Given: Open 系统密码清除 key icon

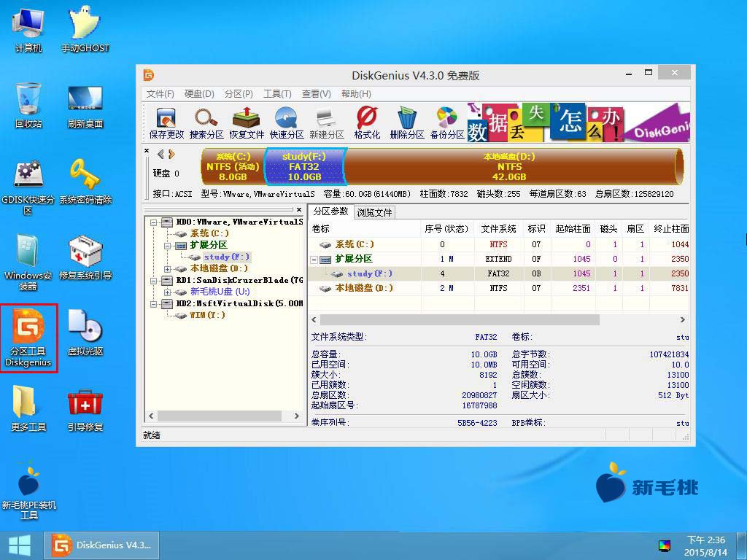Looking at the screenshot, I should (x=85, y=182).
